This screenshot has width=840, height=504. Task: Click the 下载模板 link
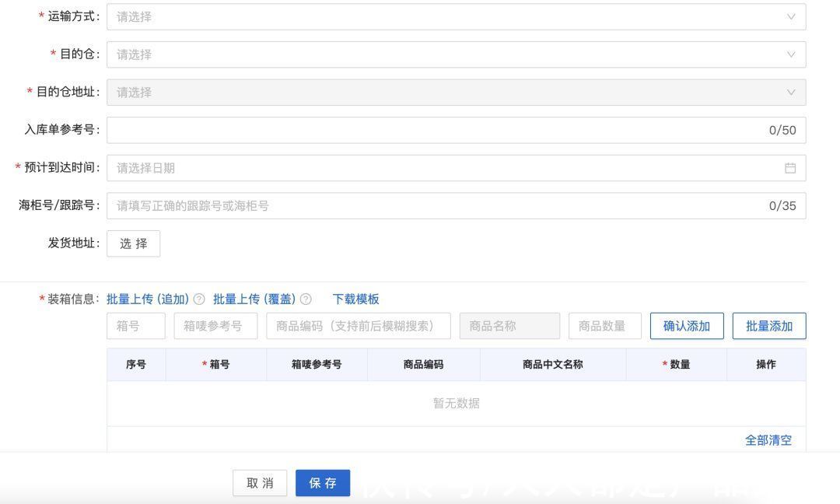click(x=355, y=299)
